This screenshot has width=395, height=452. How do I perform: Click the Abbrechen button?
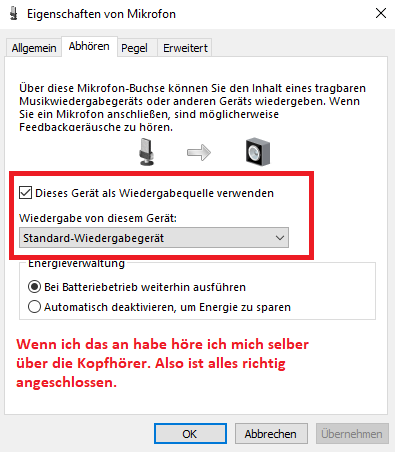(x=271, y=434)
